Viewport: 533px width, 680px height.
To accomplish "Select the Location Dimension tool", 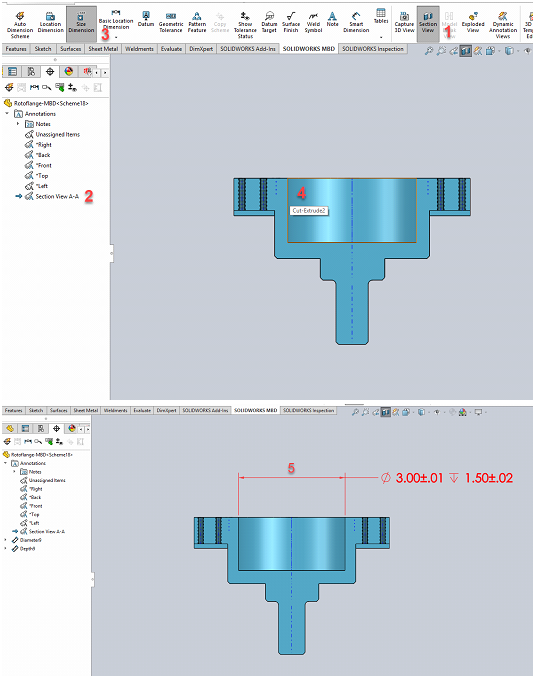I will click(x=50, y=23).
